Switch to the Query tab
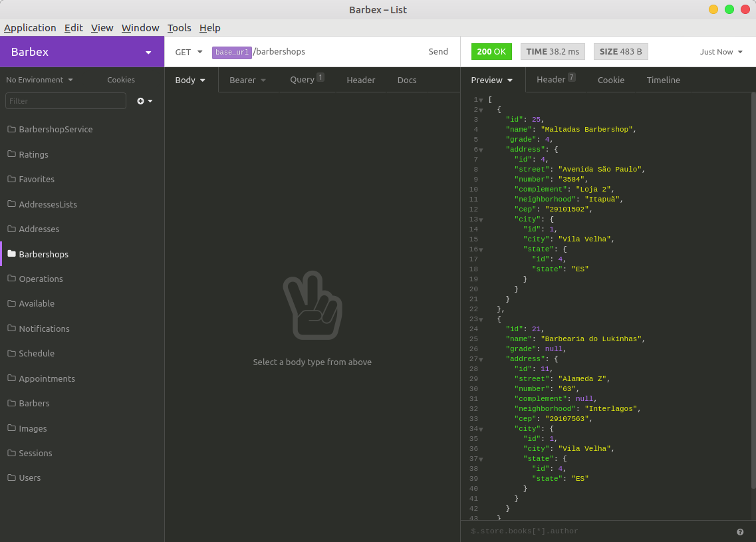Screen dimensions: 756x542 point(307,80)
